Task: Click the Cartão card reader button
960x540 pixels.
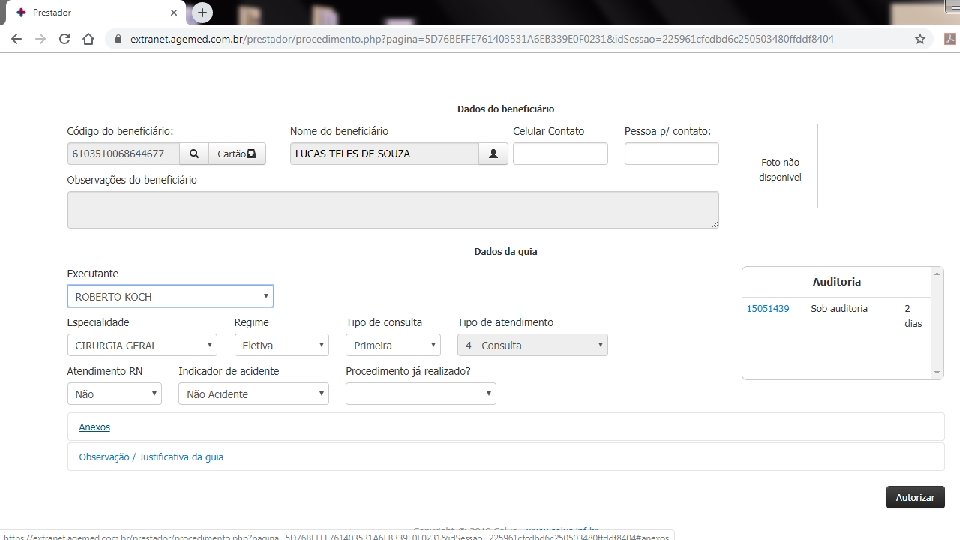Action: (x=237, y=154)
